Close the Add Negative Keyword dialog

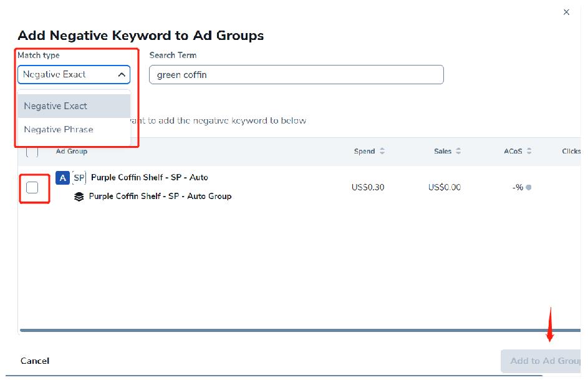(566, 12)
